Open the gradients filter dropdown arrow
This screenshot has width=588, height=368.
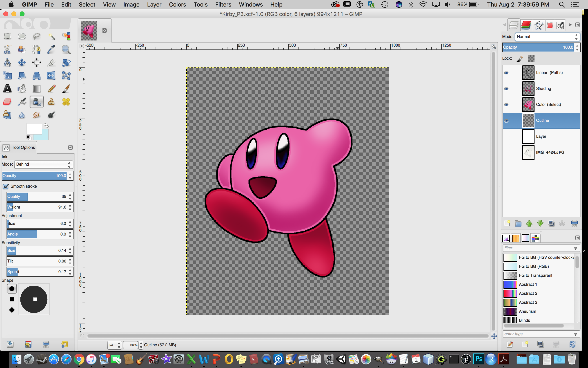(x=575, y=248)
